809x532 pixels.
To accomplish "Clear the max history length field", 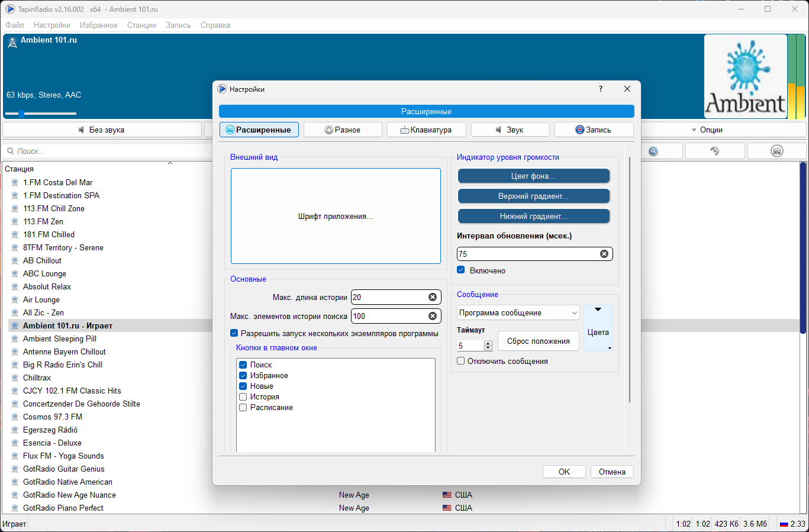I will pos(433,297).
